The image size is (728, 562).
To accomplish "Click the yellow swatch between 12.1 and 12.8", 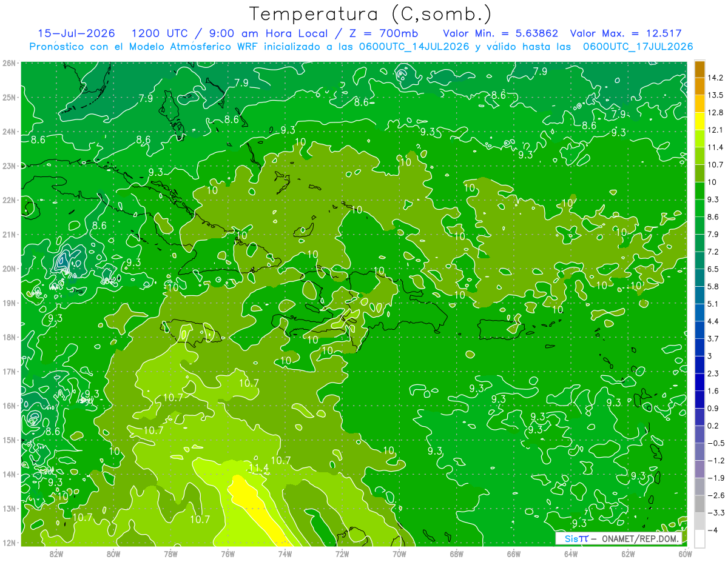I will pyautogui.click(x=699, y=121).
